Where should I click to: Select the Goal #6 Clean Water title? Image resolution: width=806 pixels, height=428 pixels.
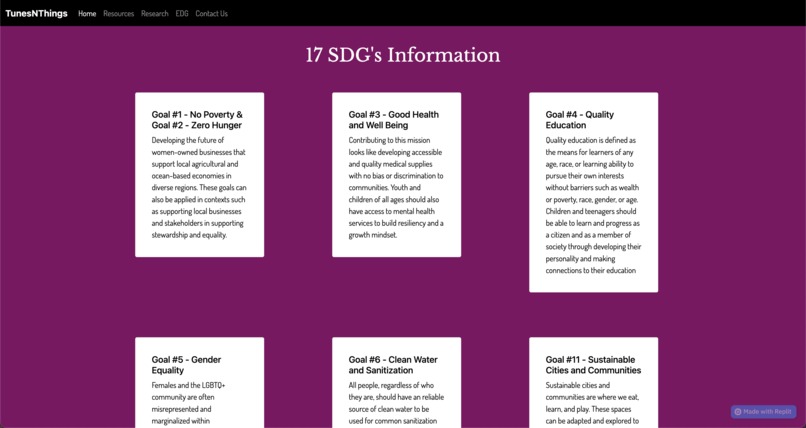[x=393, y=365]
